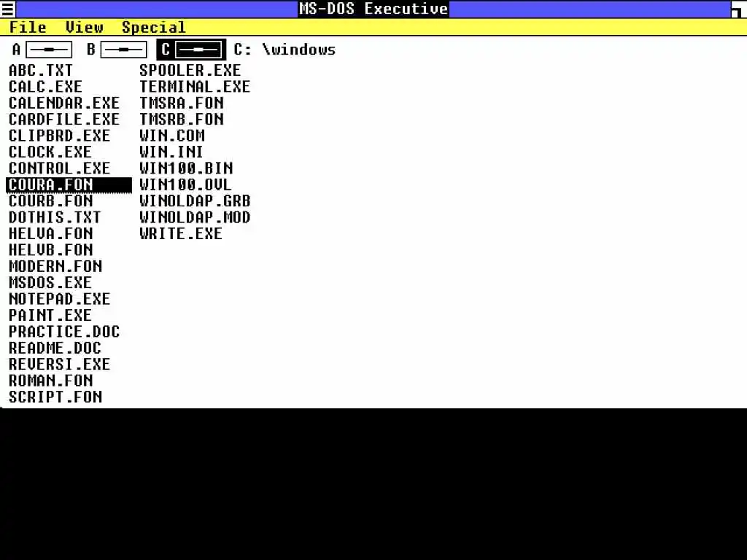Select TMSRB.FON file
Screen dimensions: 747x560
pyautogui.click(x=182, y=119)
